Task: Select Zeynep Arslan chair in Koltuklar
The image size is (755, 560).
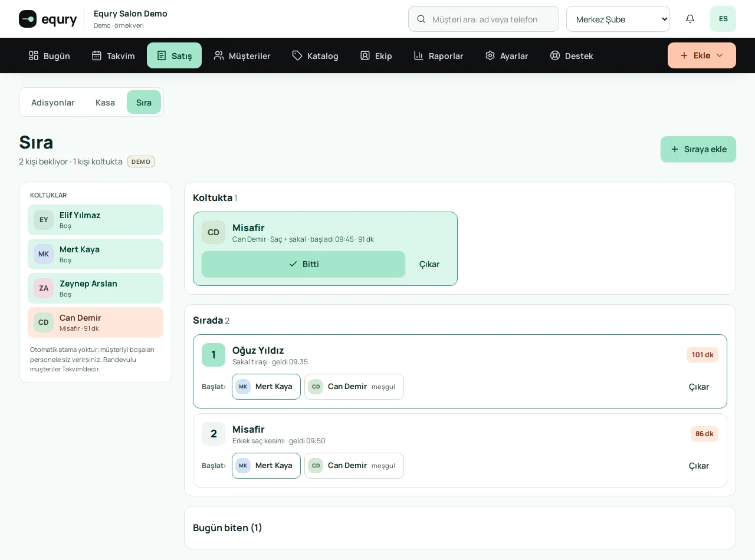Action: (96, 288)
